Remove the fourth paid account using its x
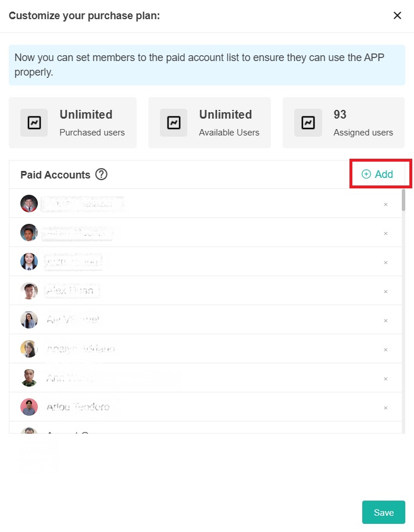This screenshot has height=532, width=414. [386, 291]
